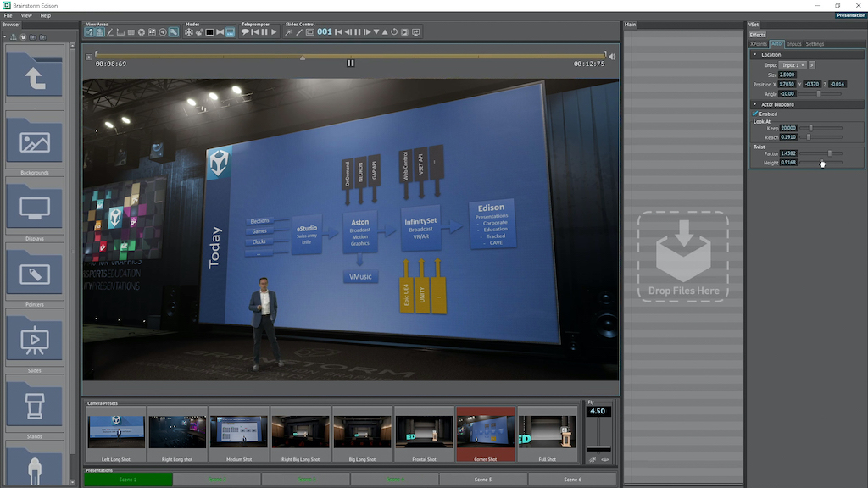Click the volume speaker icon beside timeline
The height and width of the screenshot is (488, 868).
click(612, 57)
